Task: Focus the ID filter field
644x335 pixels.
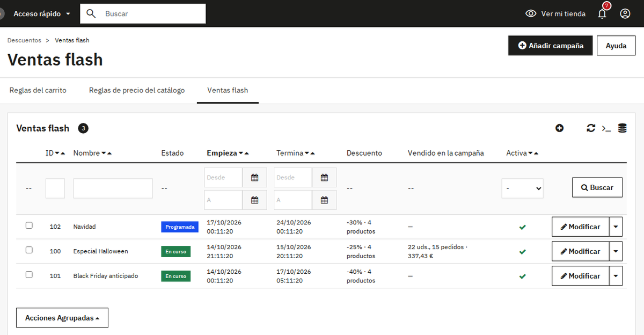Action: coord(55,188)
